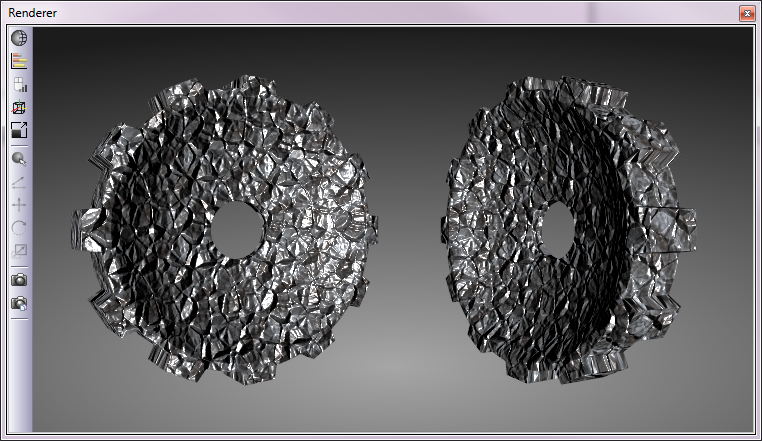Toggle the 3D wireframe box icon

coord(19,108)
